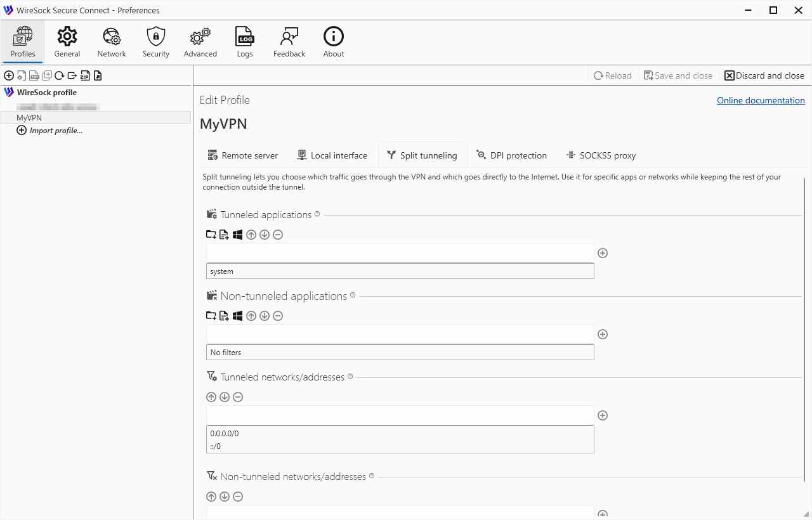812x520 pixels.
Task: Select MyVPN profile in the list
Action: tap(96, 117)
